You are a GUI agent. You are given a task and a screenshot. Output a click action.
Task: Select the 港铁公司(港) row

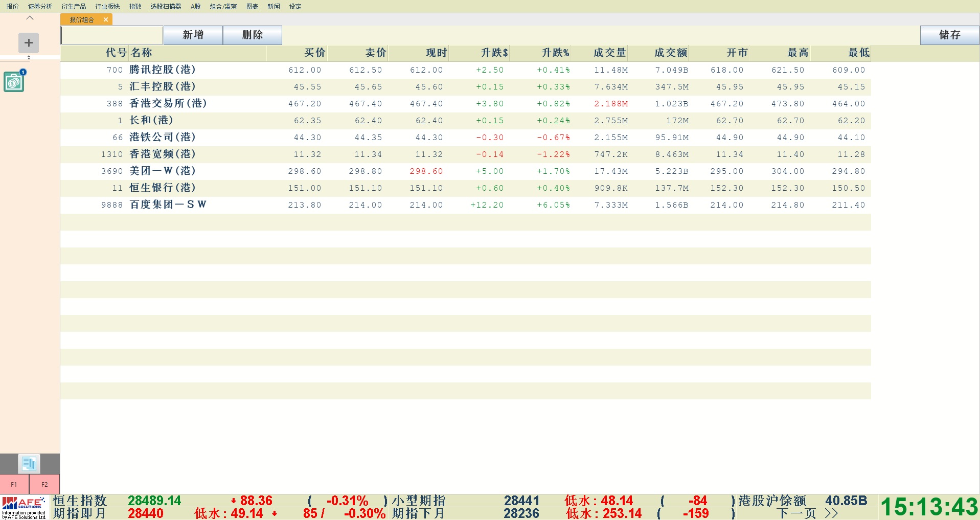[x=466, y=138]
